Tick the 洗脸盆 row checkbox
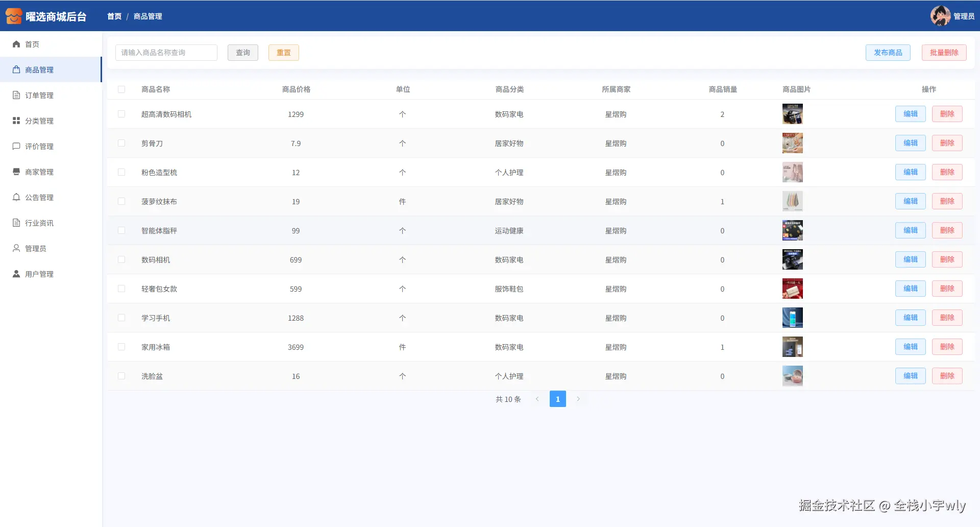 (121, 376)
